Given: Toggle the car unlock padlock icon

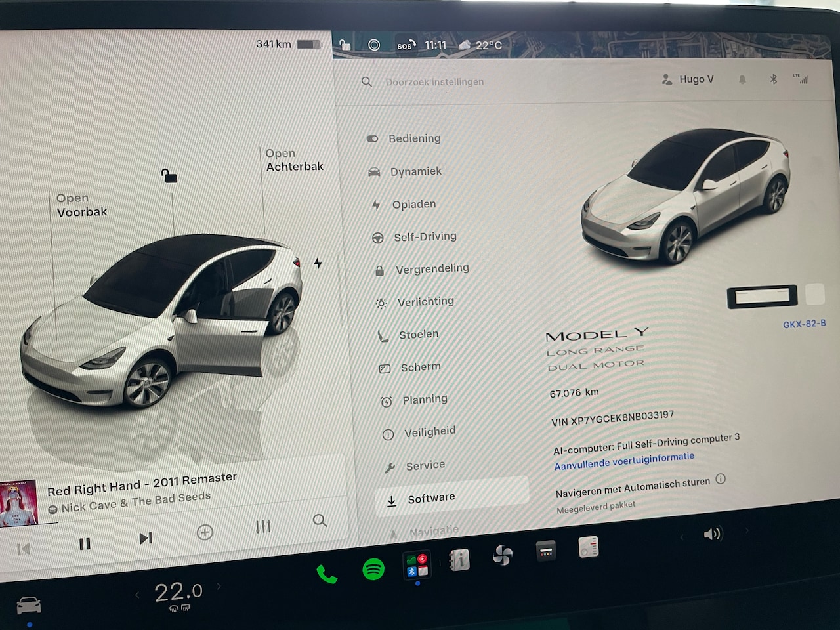Looking at the screenshot, I should coord(169,175).
